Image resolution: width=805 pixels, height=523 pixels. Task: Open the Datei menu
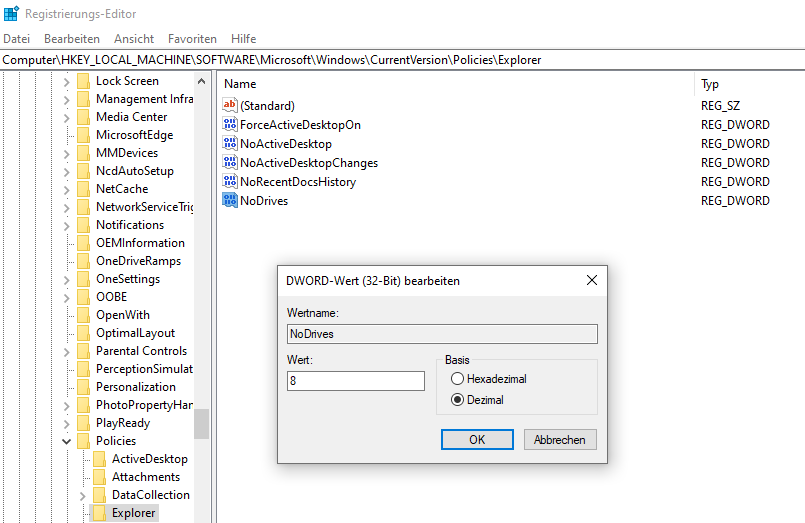16,39
